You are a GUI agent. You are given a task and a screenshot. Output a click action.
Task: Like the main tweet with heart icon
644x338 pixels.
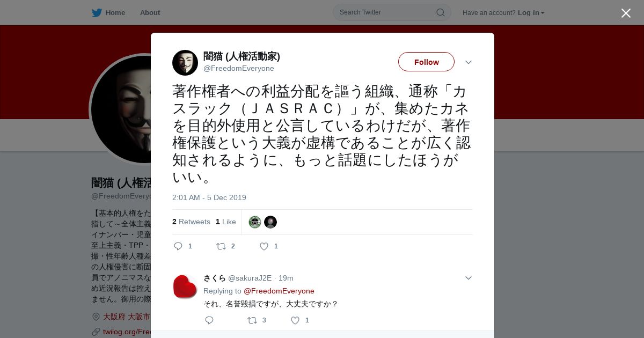coord(264,246)
